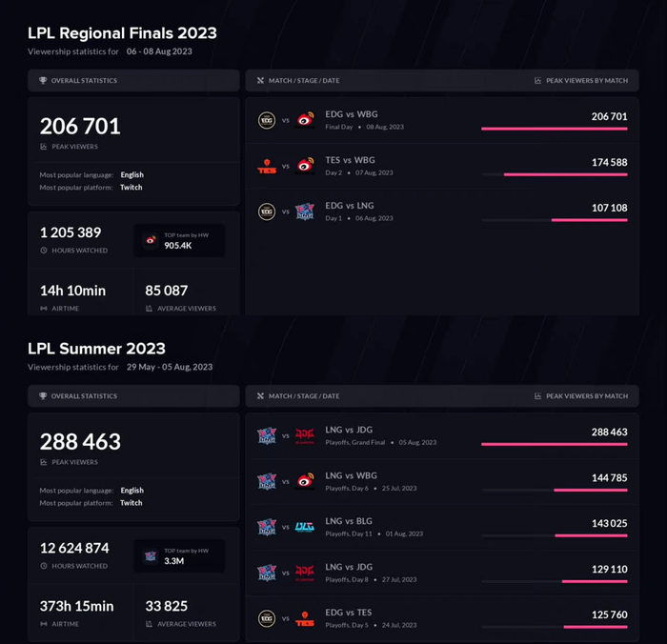Select the TES vs WBG Day 2 match

point(350,162)
